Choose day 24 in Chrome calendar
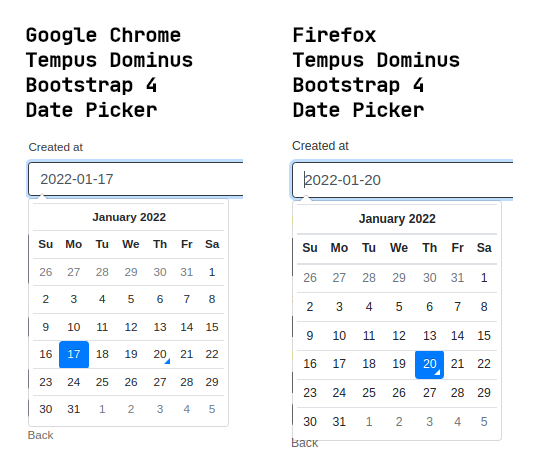Screen dimensions: 543x465 click(x=74, y=382)
